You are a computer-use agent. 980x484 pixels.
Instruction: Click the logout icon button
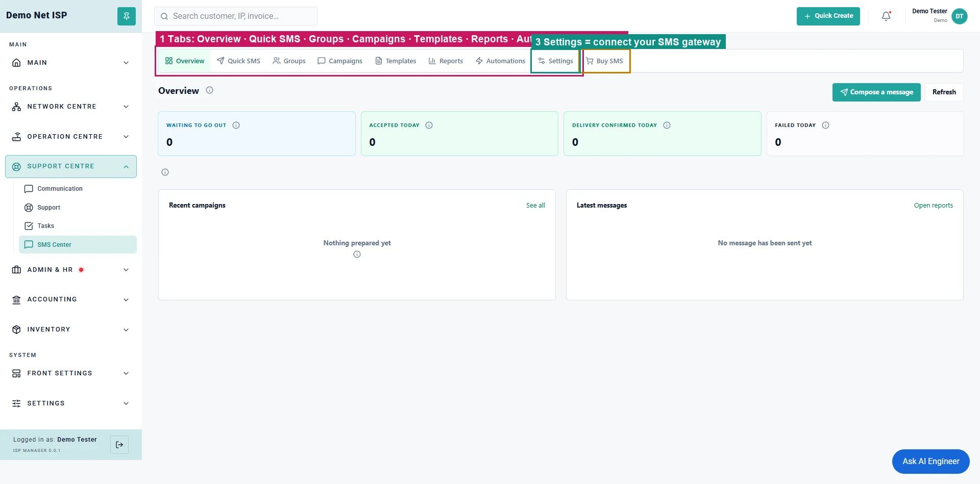point(119,445)
